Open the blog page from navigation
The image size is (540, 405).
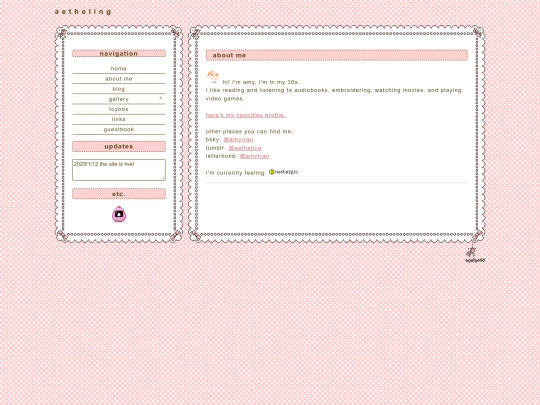(118, 89)
